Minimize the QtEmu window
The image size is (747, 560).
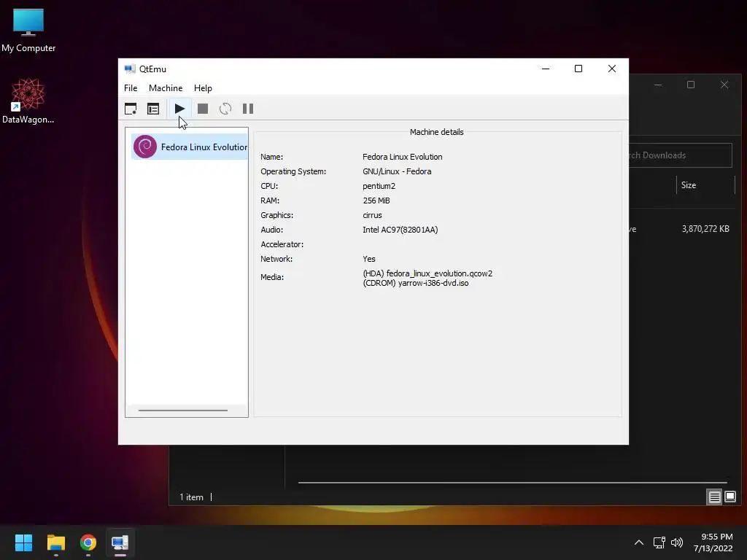pyautogui.click(x=546, y=69)
